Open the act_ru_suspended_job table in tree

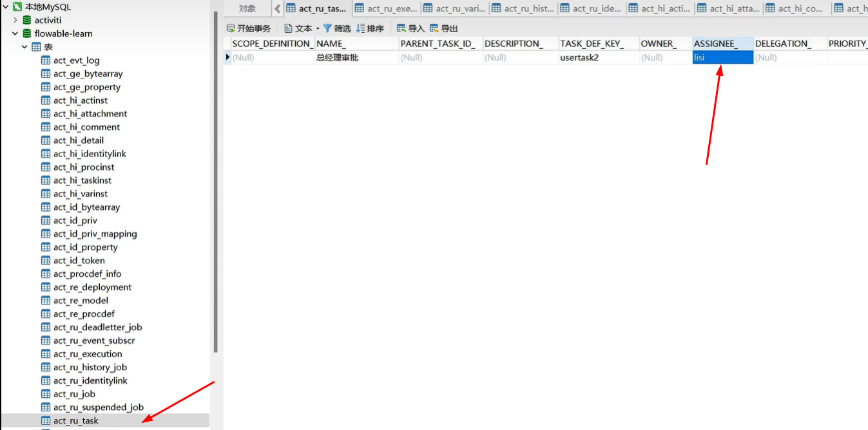tap(99, 407)
